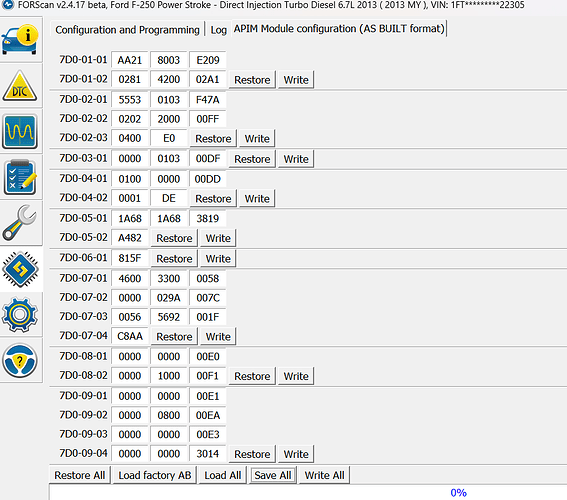The height and width of the screenshot is (500, 567).
Task: Switch to Configuration and Programming tab
Action: click(x=127, y=30)
